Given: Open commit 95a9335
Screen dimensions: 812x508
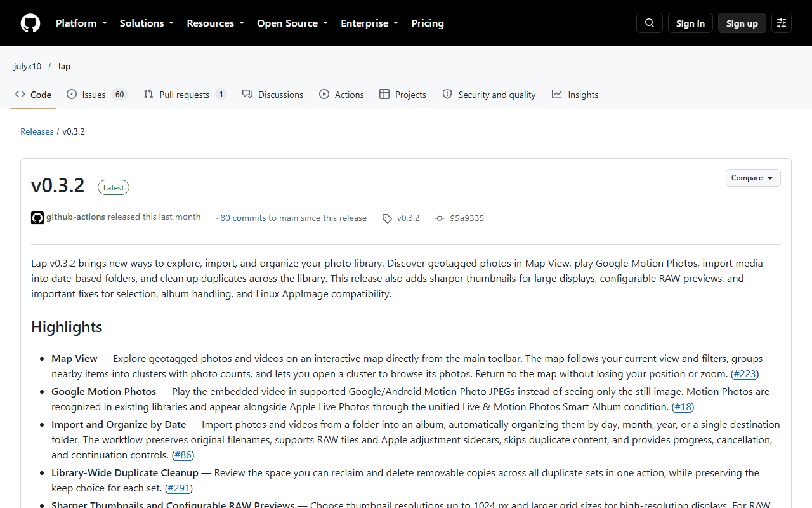Looking at the screenshot, I should pyautogui.click(x=467, y=218).
